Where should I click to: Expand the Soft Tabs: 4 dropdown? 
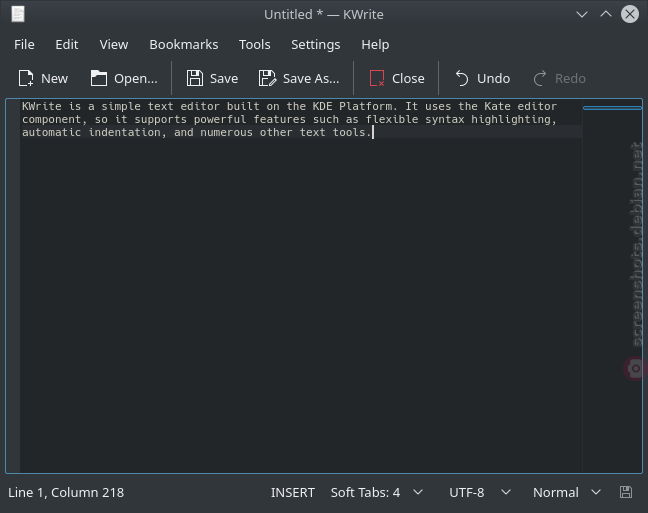coord(376,492)
